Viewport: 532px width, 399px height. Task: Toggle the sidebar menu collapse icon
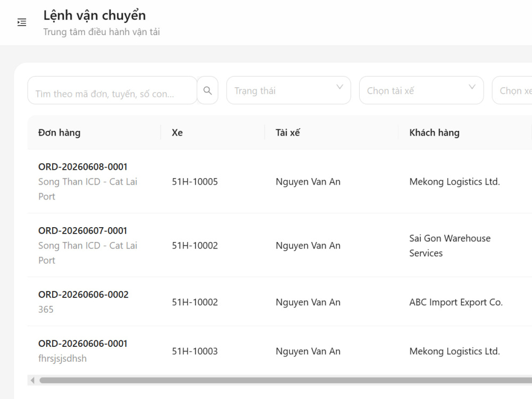click(x=22, y=22)
